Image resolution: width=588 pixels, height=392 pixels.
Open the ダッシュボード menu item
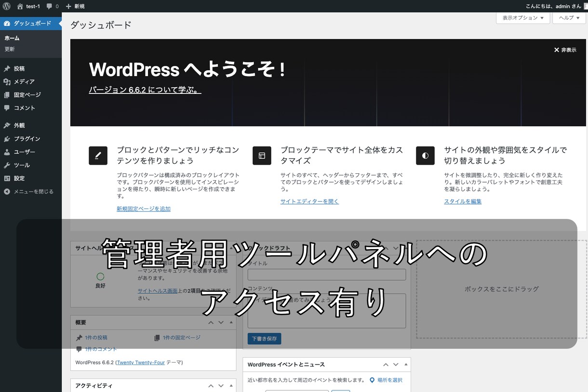click(31, 23)
